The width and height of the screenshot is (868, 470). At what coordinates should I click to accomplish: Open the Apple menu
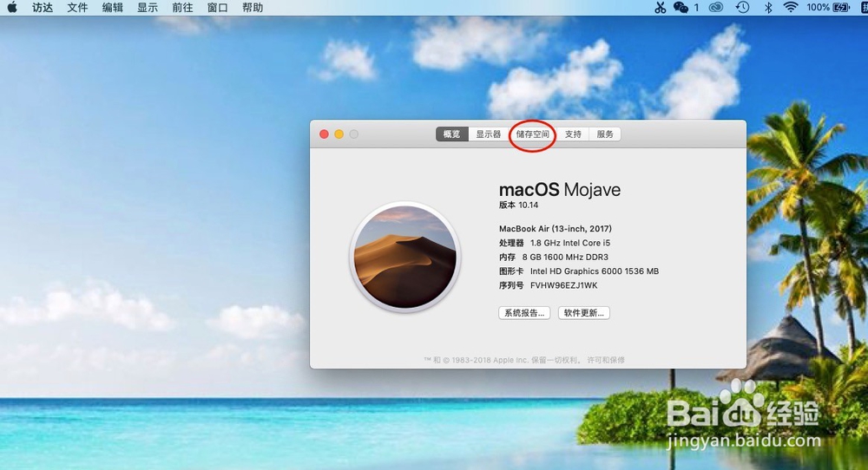coord(11,8)
